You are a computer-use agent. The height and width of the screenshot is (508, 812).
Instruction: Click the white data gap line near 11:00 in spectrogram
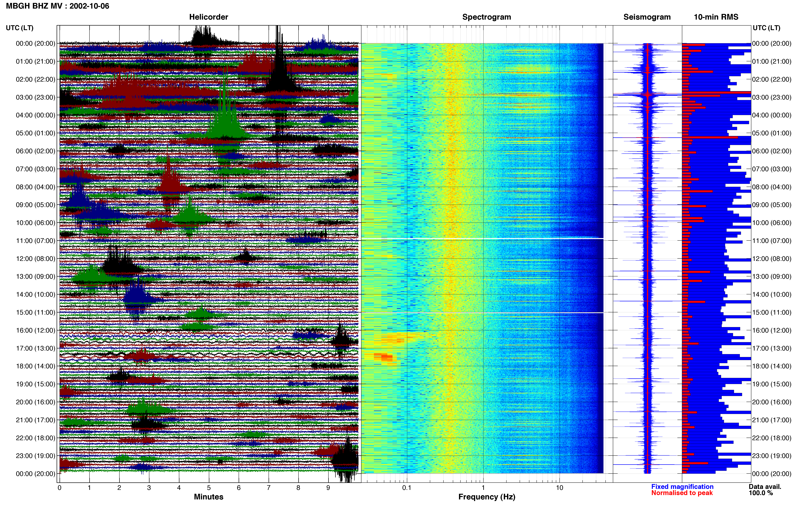(x=482, y=239)
